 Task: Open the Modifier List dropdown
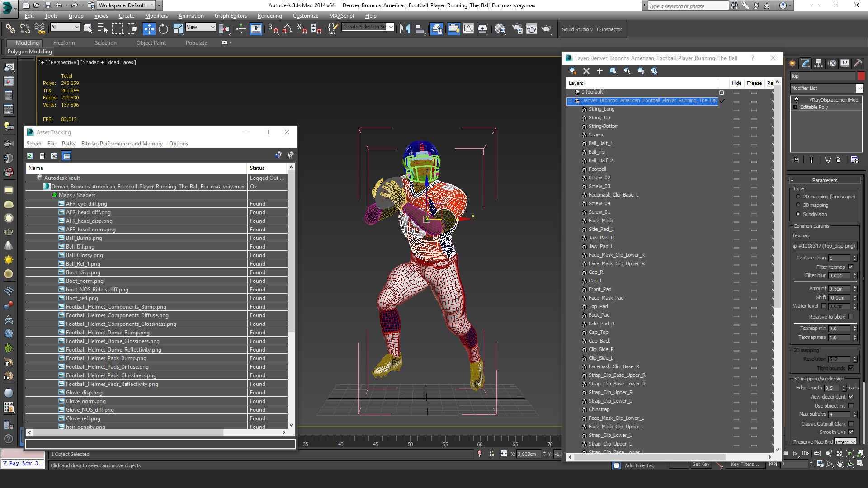[x=826, y=88]
